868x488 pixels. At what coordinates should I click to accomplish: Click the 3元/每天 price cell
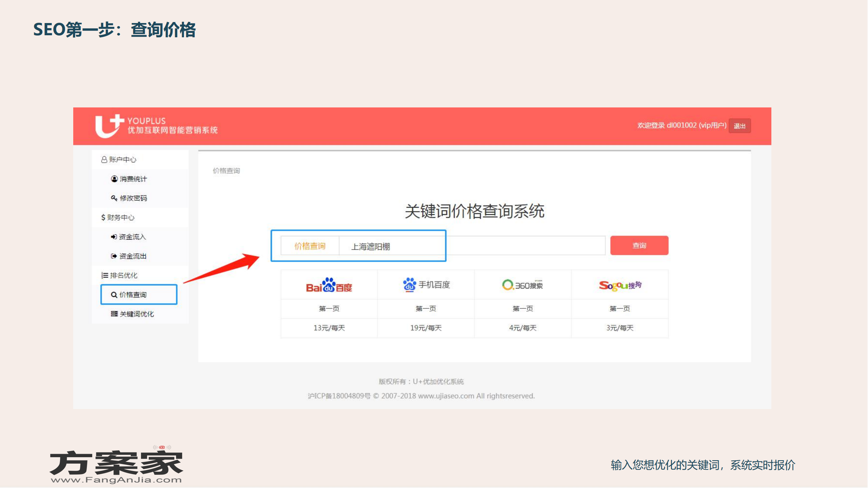(620, 328)
